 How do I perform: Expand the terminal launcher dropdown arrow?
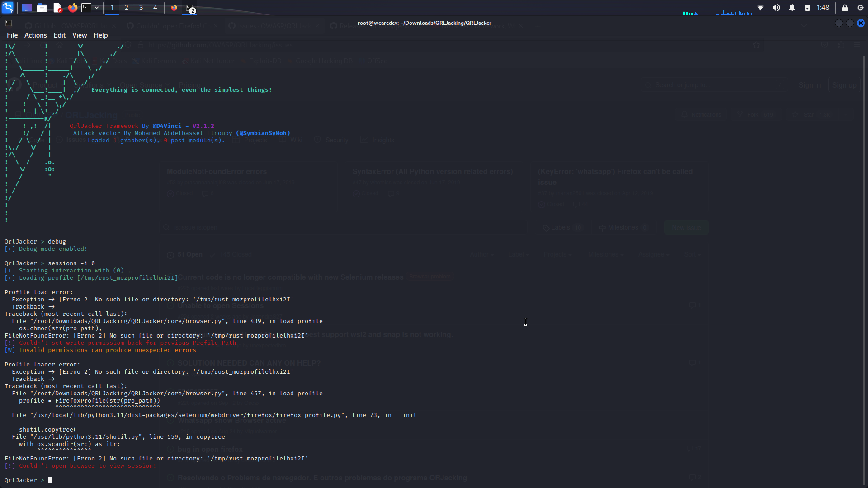click(x=97, y=7)
